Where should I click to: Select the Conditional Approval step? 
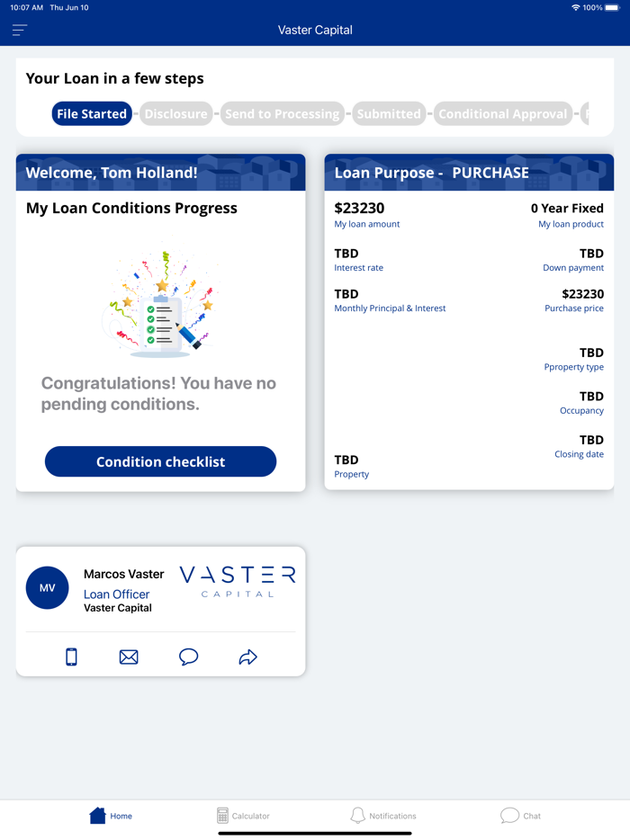pos(503,114)
